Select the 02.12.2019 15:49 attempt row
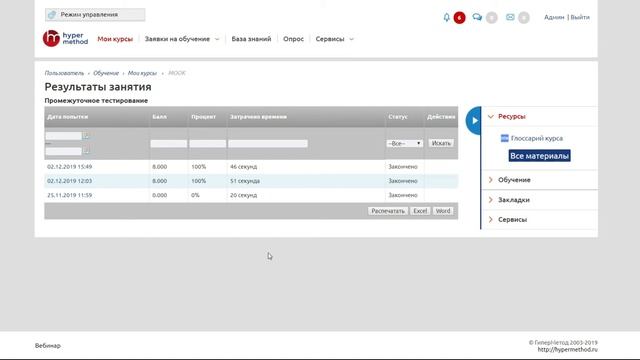640x360 pixels. point(251,167)
